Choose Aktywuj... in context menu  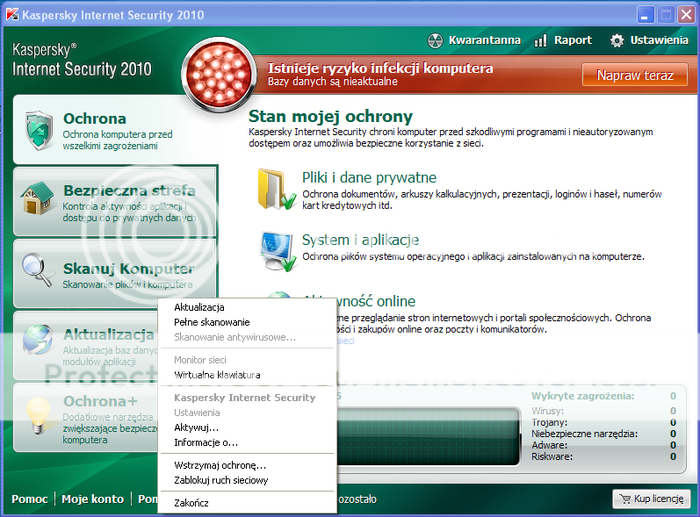pyautogui.click(x=247, y=428)
